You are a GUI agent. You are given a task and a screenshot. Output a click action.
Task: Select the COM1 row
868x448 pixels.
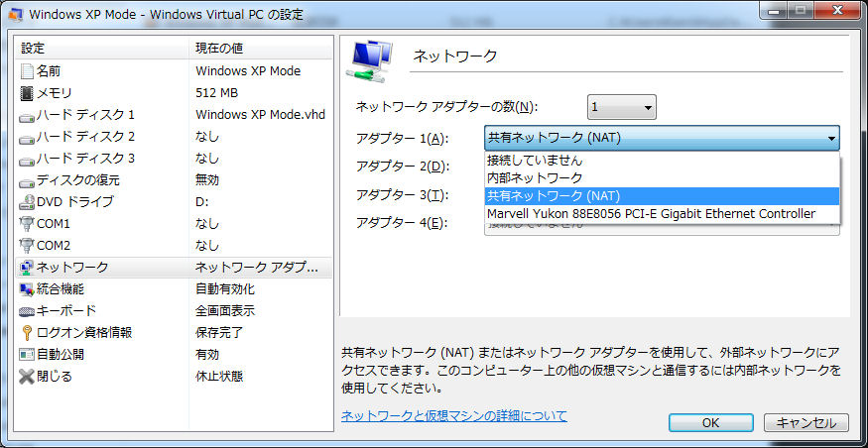(174, 224)
